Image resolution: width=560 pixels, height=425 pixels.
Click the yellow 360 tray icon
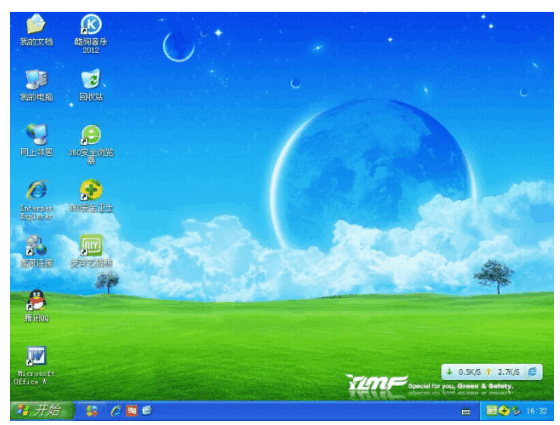point(504,411)
